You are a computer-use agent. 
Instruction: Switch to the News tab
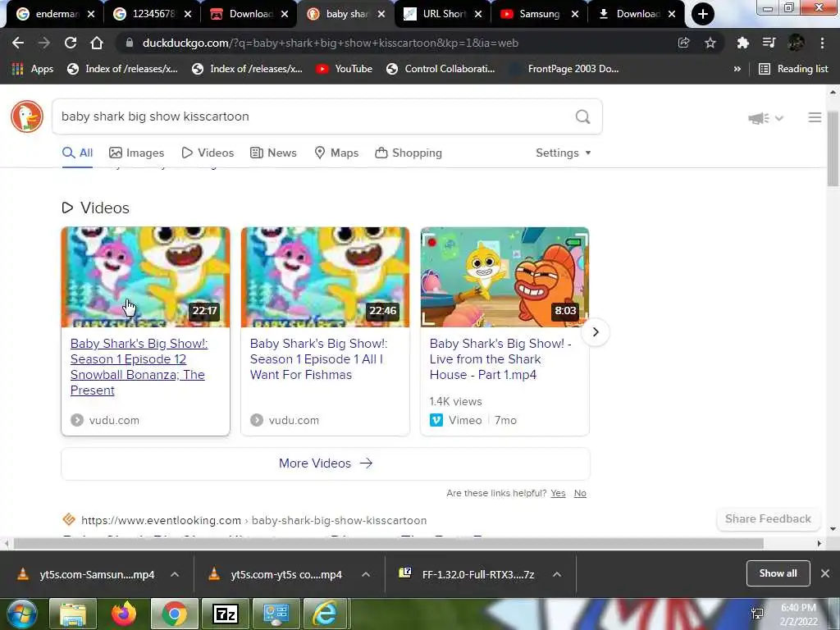pyautogui.click(x=273, y=153)
